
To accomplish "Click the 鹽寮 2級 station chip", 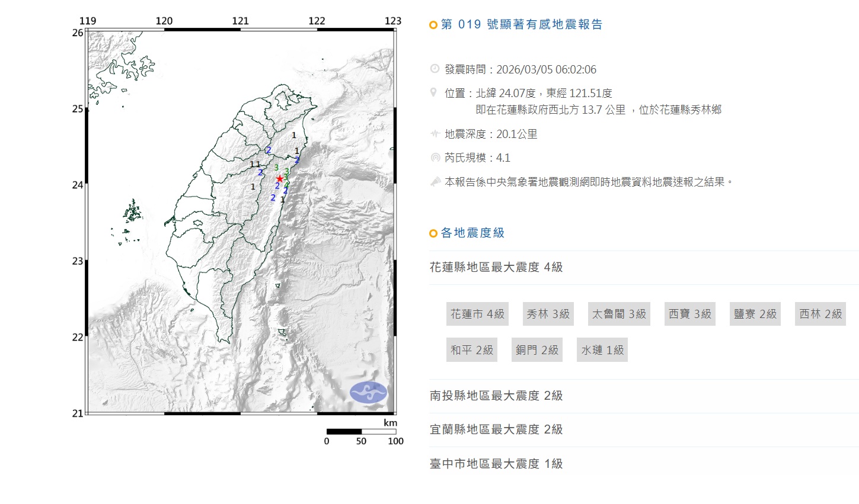I will coord(755,314).
